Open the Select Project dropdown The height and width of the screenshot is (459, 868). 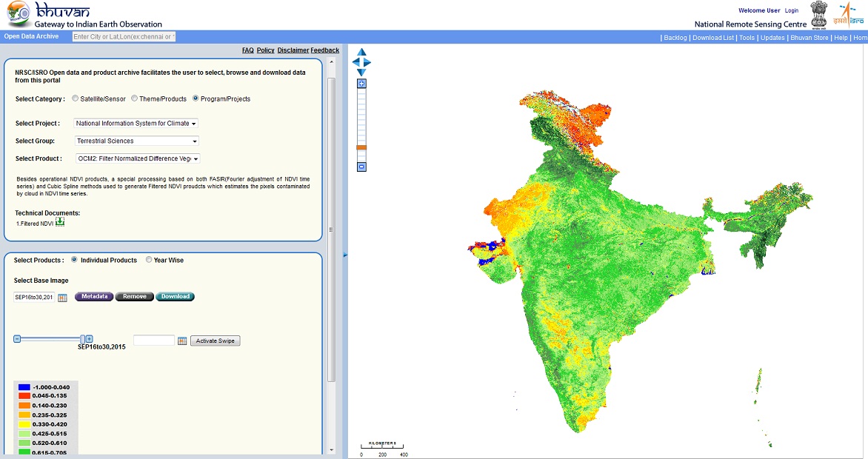136,124
